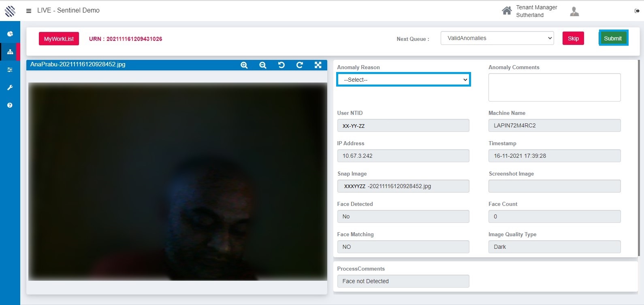Zoom in on the snapshot image

[x=244, y=65]
